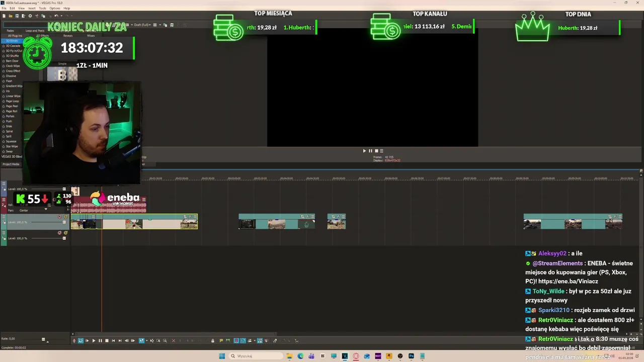Open the Fades category tab
This screenshot has height=362, width=644.
point(10,31)
